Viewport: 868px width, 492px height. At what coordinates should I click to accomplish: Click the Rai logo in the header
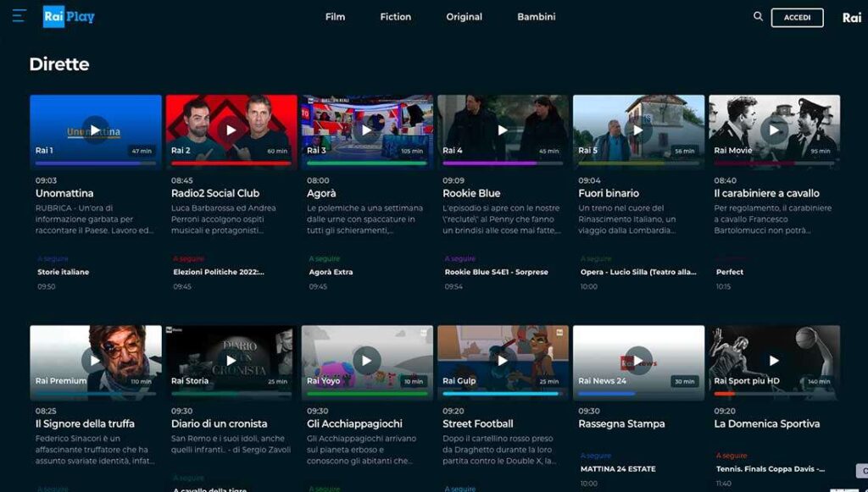[851, 18]
